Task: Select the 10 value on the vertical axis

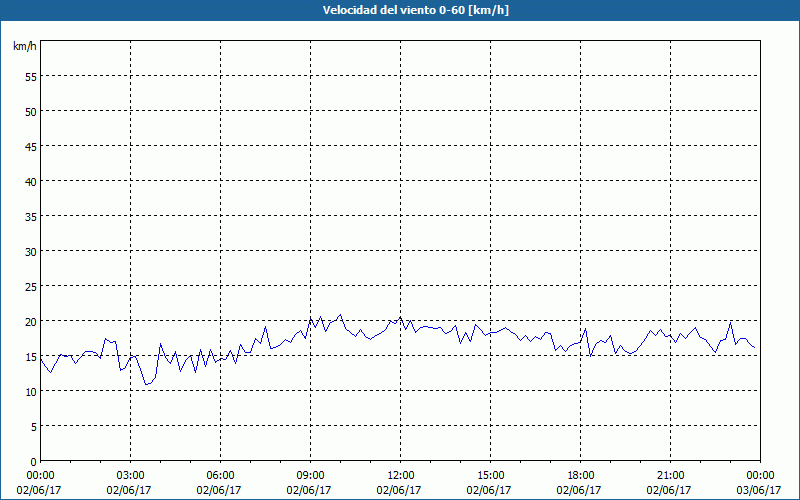Action: [x=31, y=391]
